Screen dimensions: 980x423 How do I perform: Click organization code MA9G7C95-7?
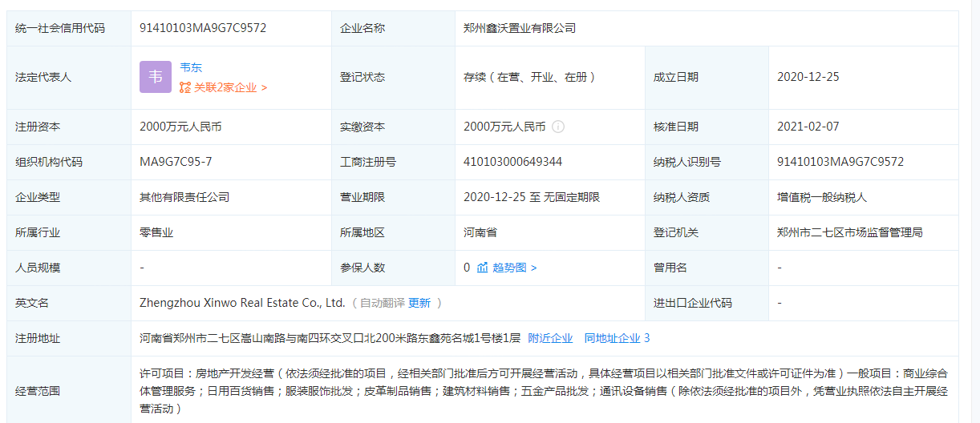pos(176,162)
